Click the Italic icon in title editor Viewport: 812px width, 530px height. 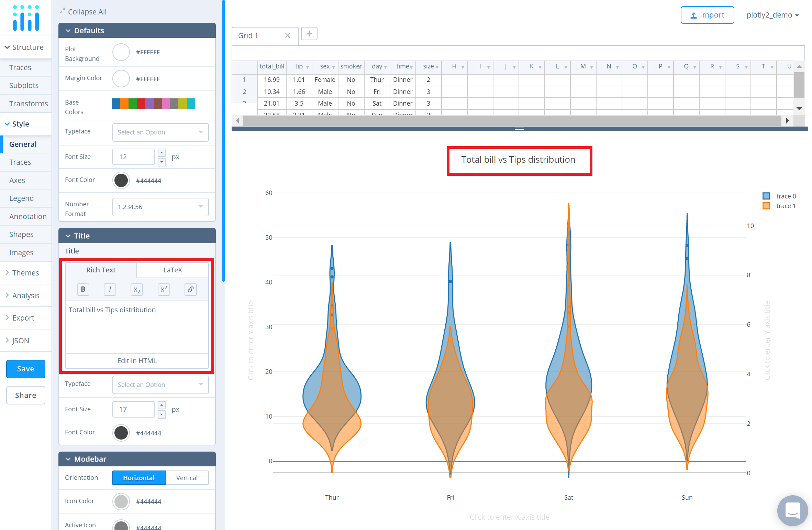110,289
